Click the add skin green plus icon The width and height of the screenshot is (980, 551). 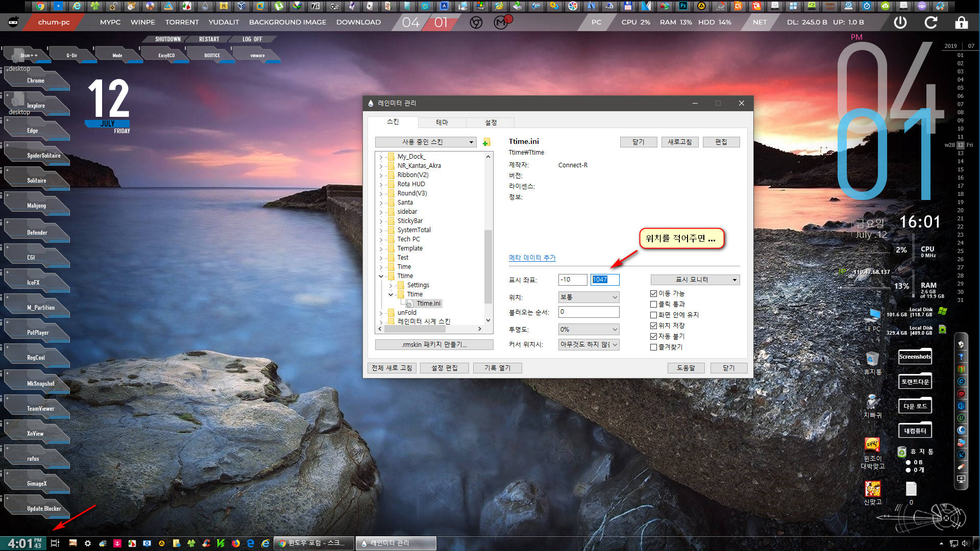pyautogui.click(x=486, y=142)
